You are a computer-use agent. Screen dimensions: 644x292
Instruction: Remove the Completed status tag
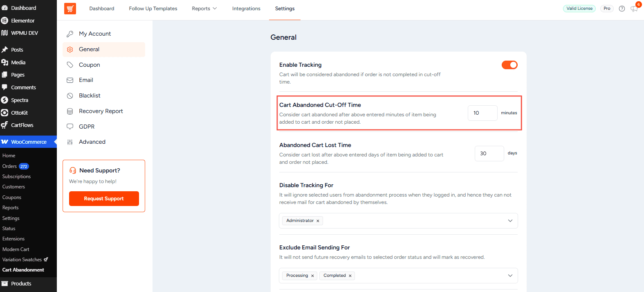coord(350,276)
